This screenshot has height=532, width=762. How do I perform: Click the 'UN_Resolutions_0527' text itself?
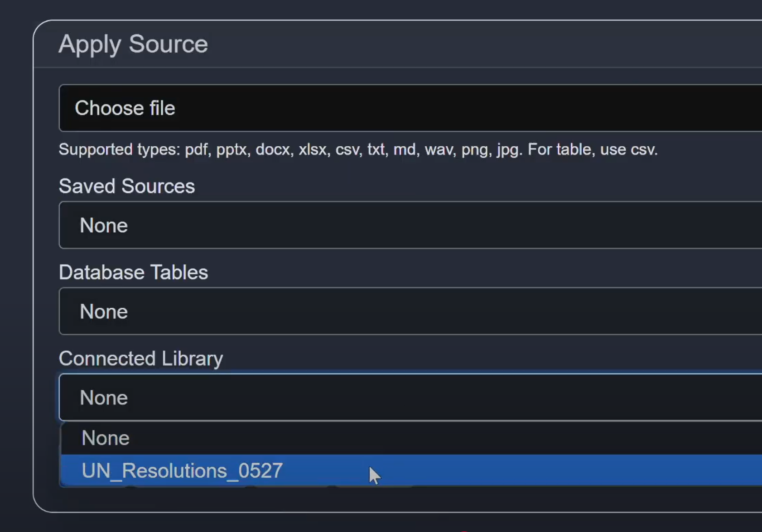[182, 471]
